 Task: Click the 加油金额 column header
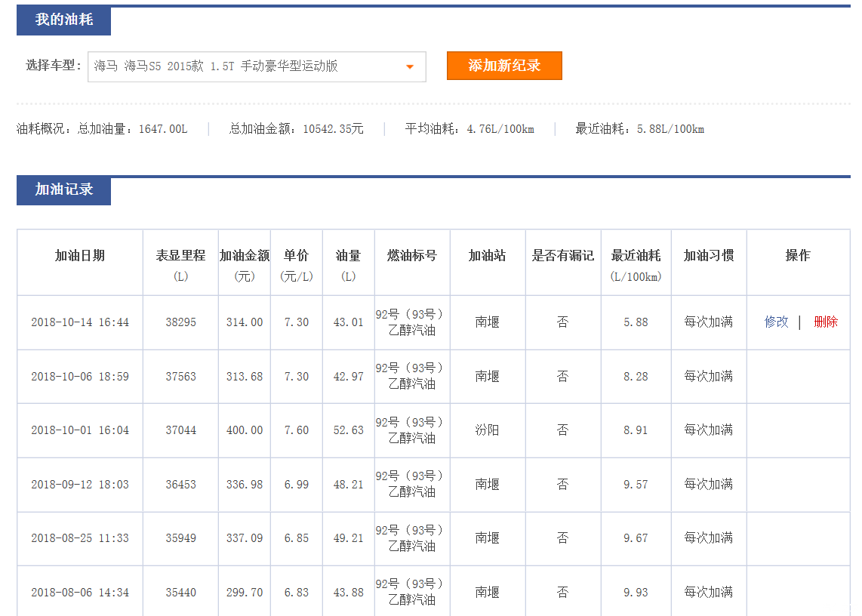coord(245,256)
